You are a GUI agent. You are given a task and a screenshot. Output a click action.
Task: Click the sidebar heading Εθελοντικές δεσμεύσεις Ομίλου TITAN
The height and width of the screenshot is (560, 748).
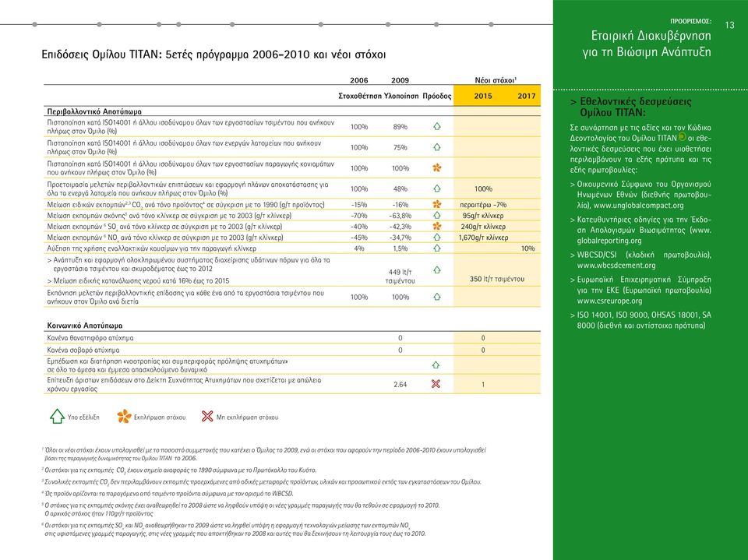click(631, 107)
